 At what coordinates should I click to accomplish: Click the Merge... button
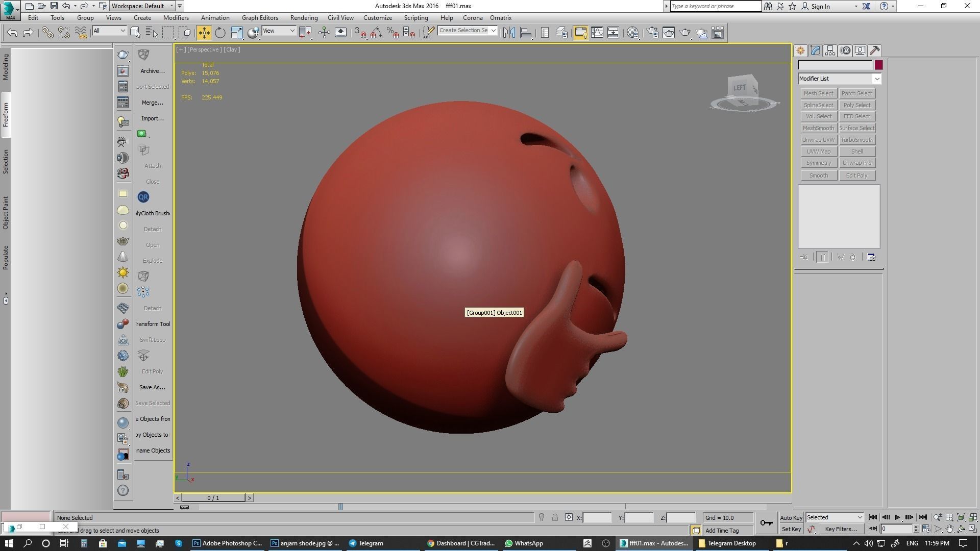(x=153, y=103)
